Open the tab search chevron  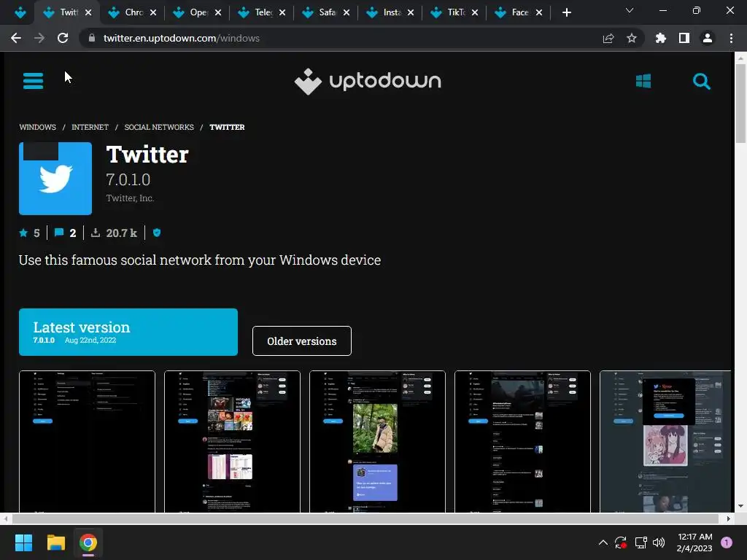point(630,10)
